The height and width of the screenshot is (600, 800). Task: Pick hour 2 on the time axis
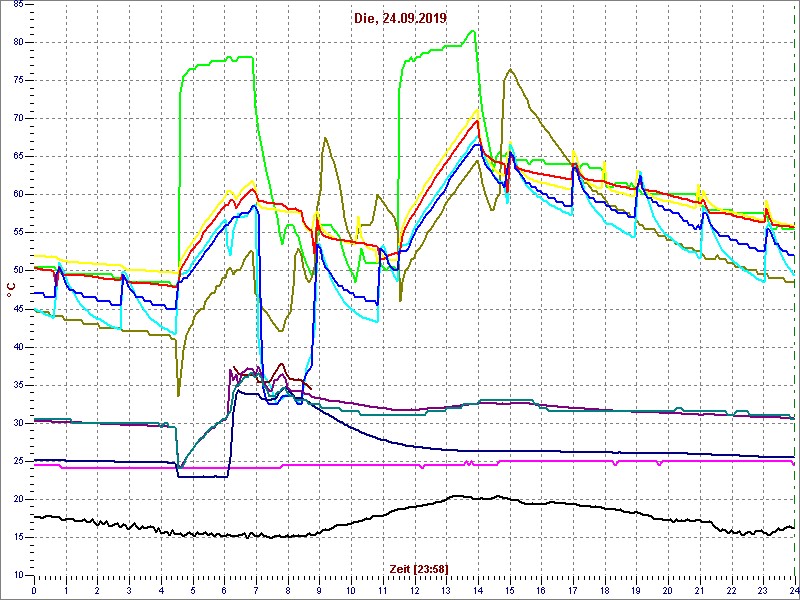pyautogui.click(x=97, y=589)
